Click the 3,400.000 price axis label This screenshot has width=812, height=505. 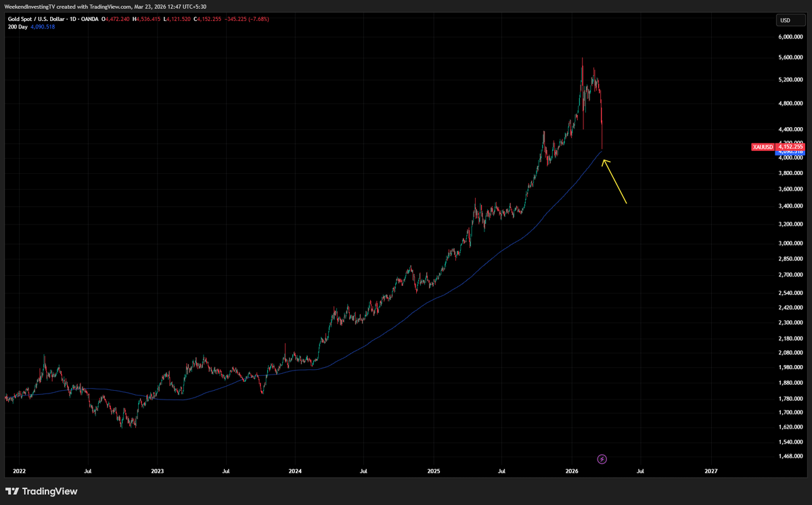click(x=790, y=206)
